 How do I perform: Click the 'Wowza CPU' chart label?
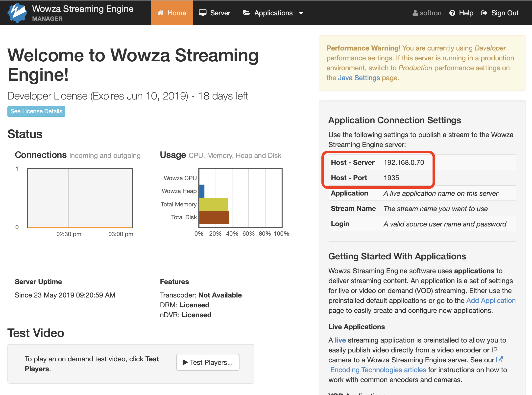180,178
